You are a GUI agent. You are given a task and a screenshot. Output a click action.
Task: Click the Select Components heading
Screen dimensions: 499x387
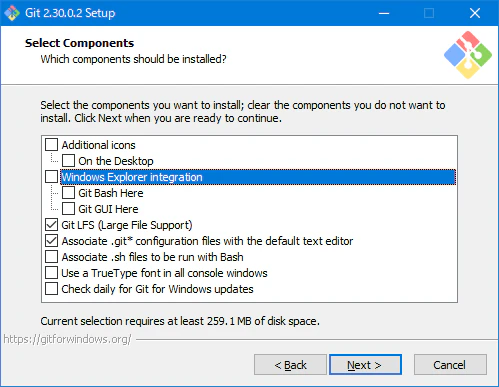(x=79, y=43)
